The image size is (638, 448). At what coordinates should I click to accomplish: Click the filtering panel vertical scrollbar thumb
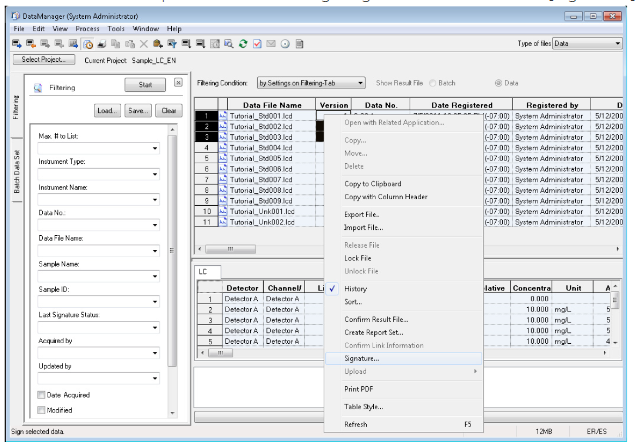(172, 251)
